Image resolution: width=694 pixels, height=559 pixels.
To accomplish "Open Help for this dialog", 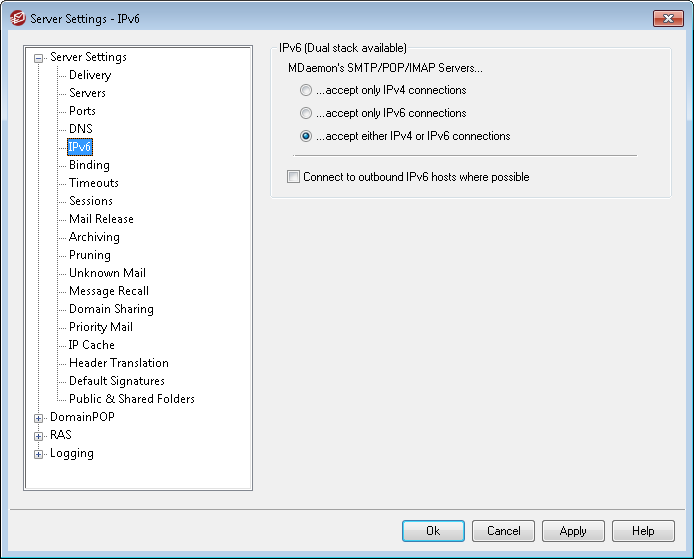I will [643, 531].
